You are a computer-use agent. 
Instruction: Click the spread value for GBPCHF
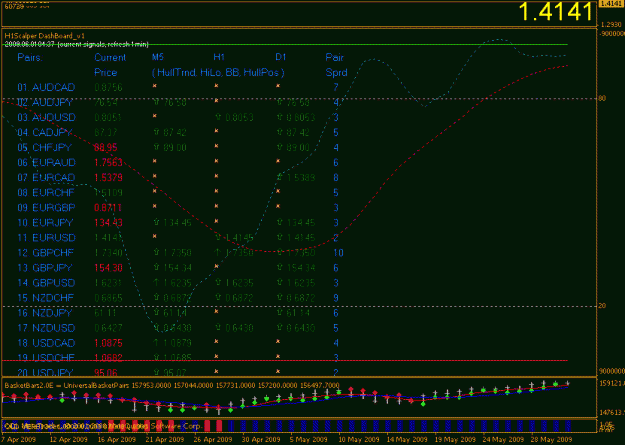[x=338, y=253]
